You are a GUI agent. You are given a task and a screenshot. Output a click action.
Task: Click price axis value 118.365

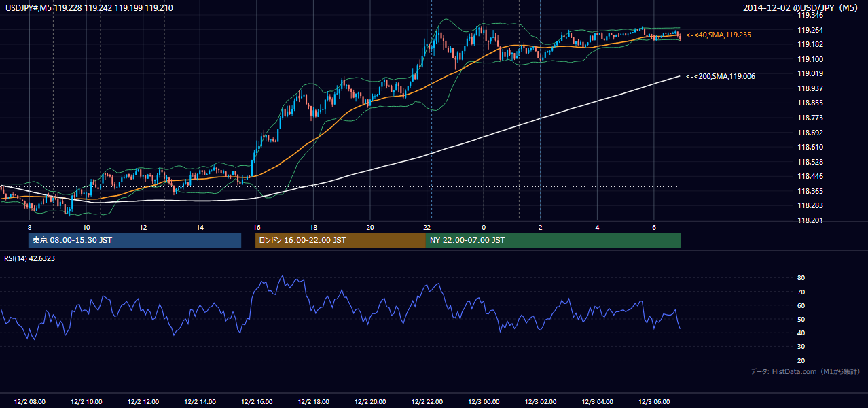810,191
